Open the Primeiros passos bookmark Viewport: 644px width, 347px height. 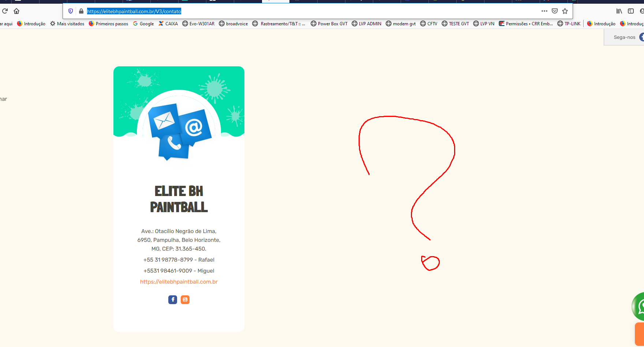click(108, 23)
